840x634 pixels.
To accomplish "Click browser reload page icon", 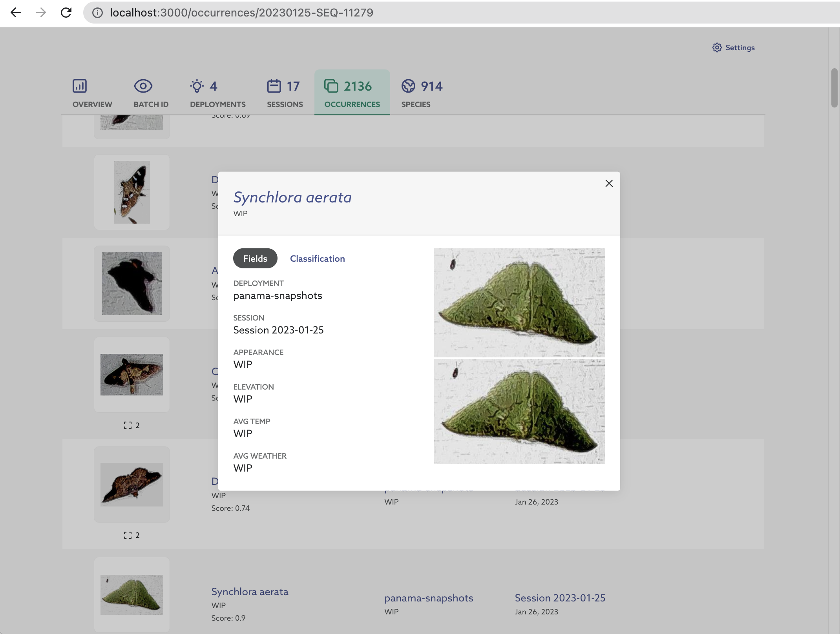I will pos(66,13).
